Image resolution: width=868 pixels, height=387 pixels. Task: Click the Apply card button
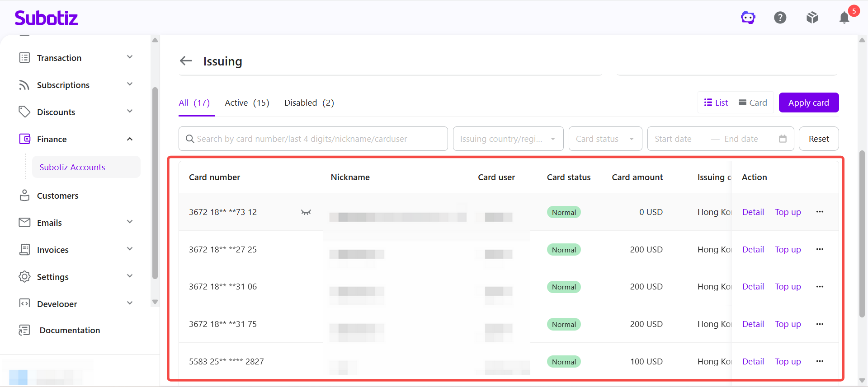coord(809,103)
